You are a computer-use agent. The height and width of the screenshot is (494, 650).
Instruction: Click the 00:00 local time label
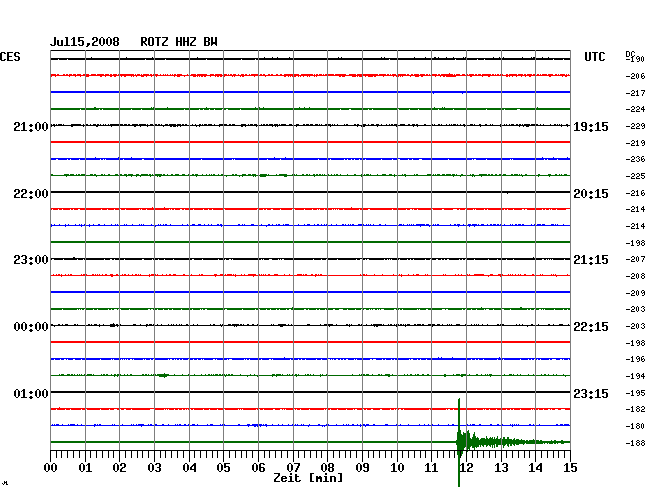tap(31, 327)
